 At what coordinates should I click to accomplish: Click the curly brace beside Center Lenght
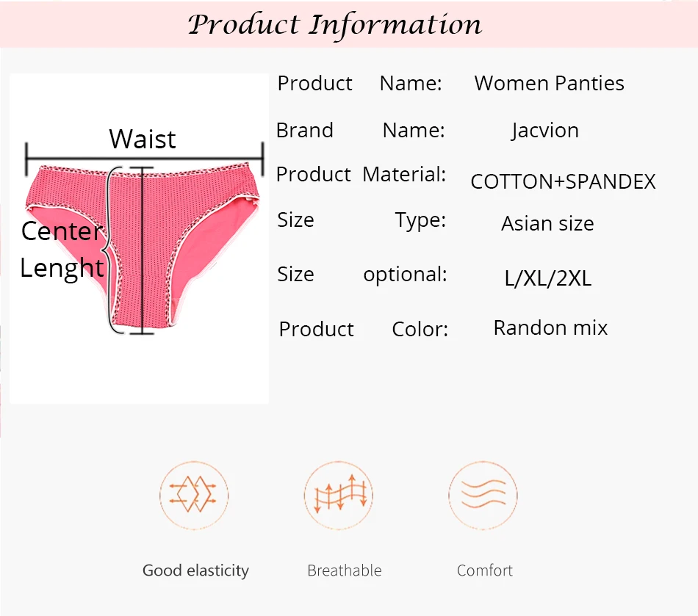coord(110,250)
